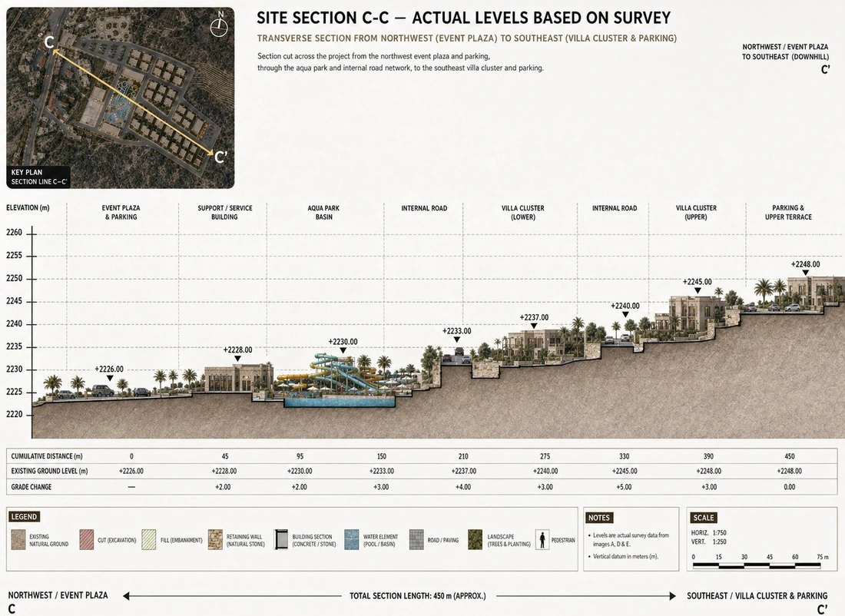Click the Pedestrian figure legend icon
The height and width of the screenshot is (616, 845).
(542, 539)
